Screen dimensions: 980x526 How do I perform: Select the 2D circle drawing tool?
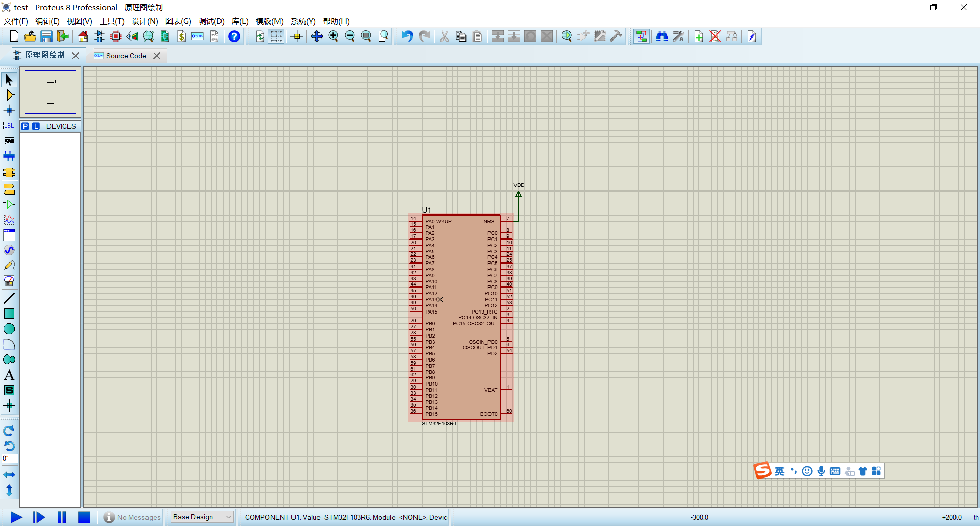[x=9, y=329]
